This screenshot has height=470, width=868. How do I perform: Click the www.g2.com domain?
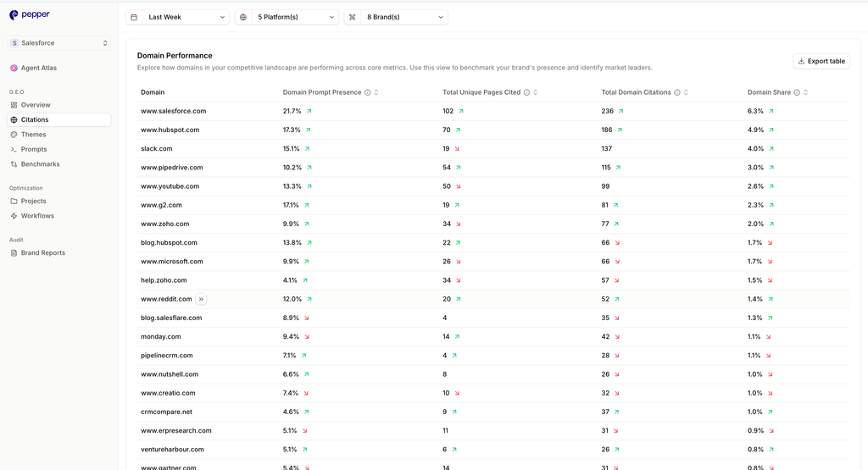point(161,205)
